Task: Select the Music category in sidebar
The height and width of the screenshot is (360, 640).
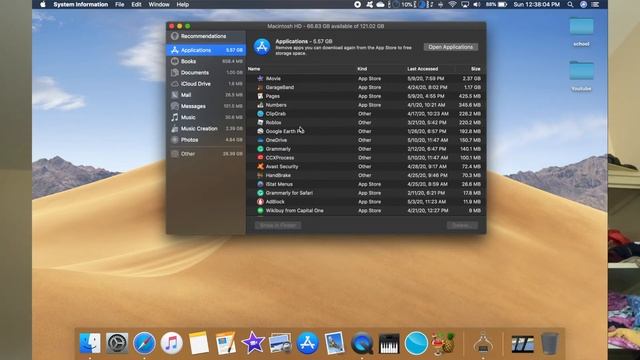Action: click(206, 117)
